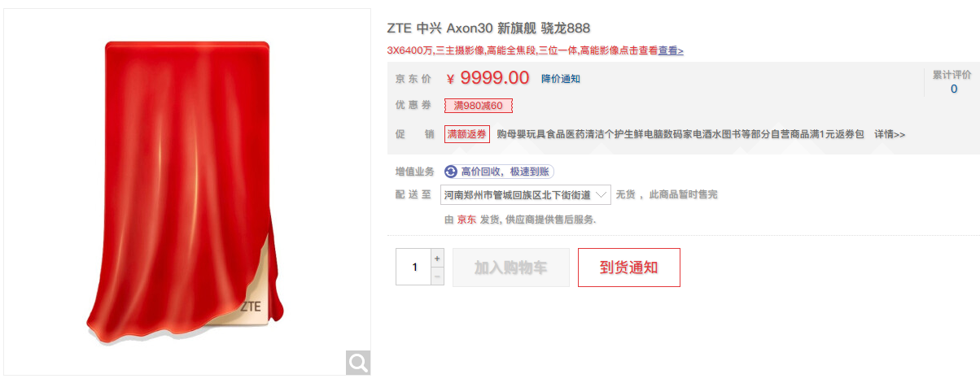
Task: Open the 详情>> promotion details link
Action: click(x=890, y=134)
